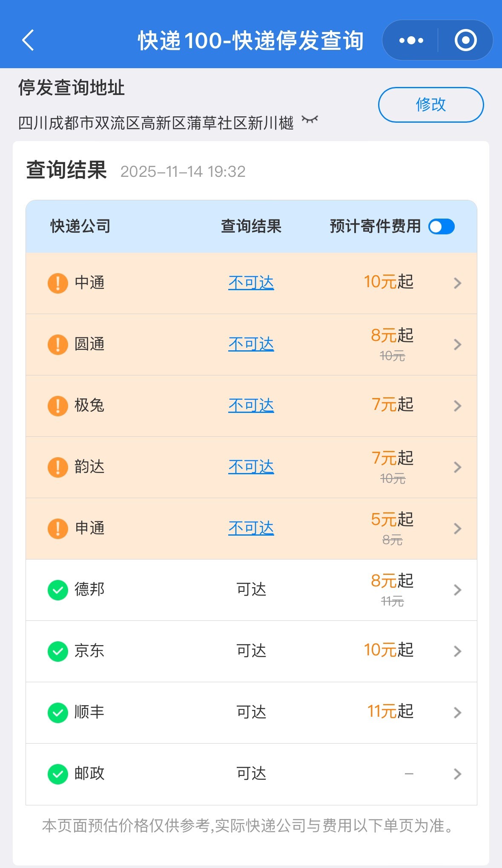
Task: Tap the orange warning icon beside 中通
Action: [x=57, y=283]
